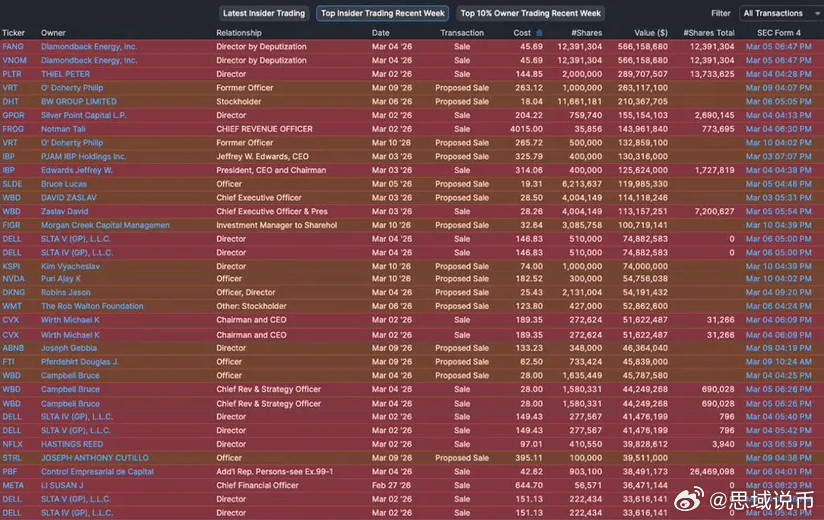Open owner THIEL PETER's profile link
Viewport: 824px width, 520px height.
point(65,74)
